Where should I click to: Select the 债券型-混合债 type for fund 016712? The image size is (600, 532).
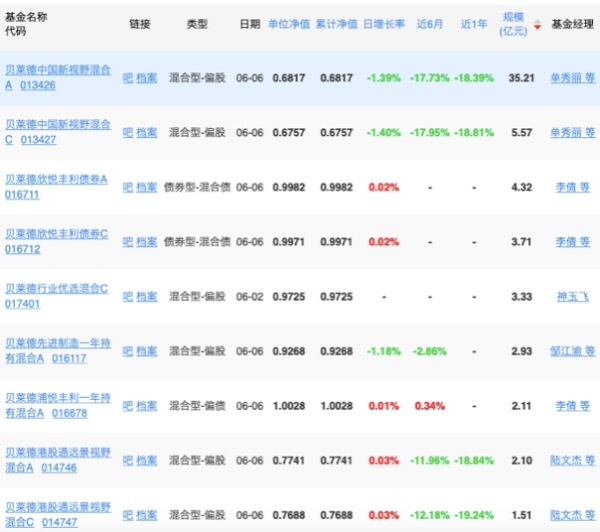(x=197, y=242)
